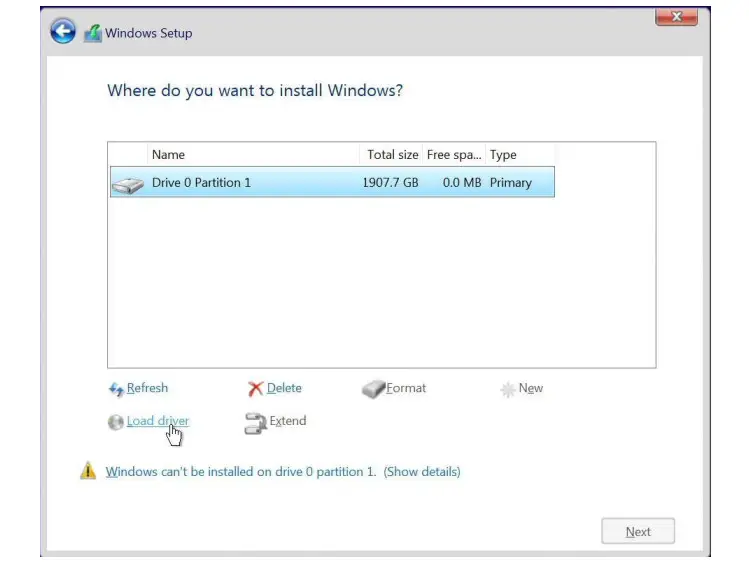Click the can't be installed warning message
Screen dimensions: 749x568
(x=241, y=472)
